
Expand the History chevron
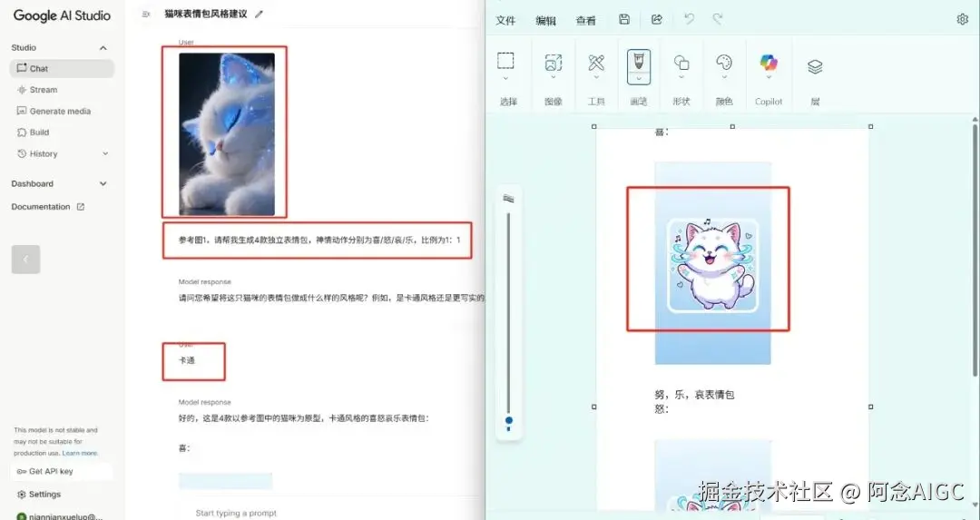105,153
